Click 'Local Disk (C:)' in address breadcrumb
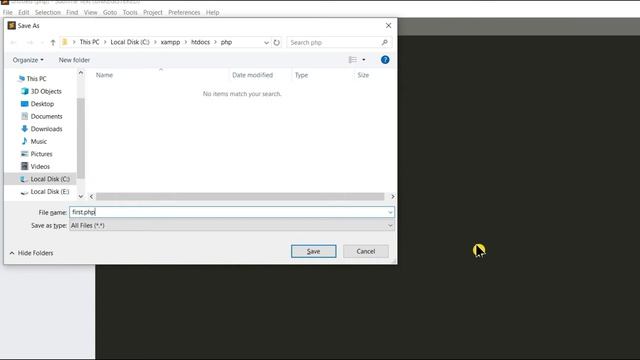This screenshot has height=360, width=640. click(x=130, y=42)
